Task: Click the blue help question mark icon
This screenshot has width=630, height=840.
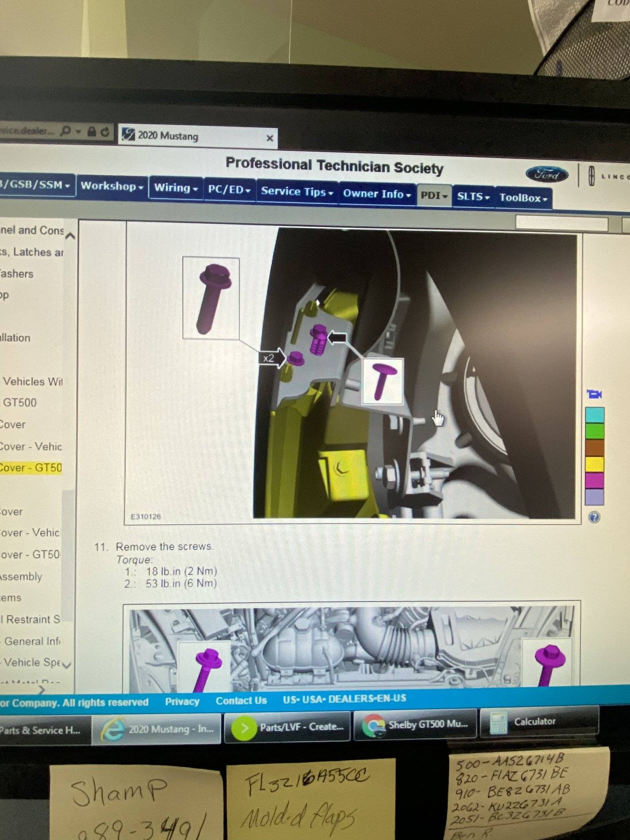Action: (x=594, y=517)
